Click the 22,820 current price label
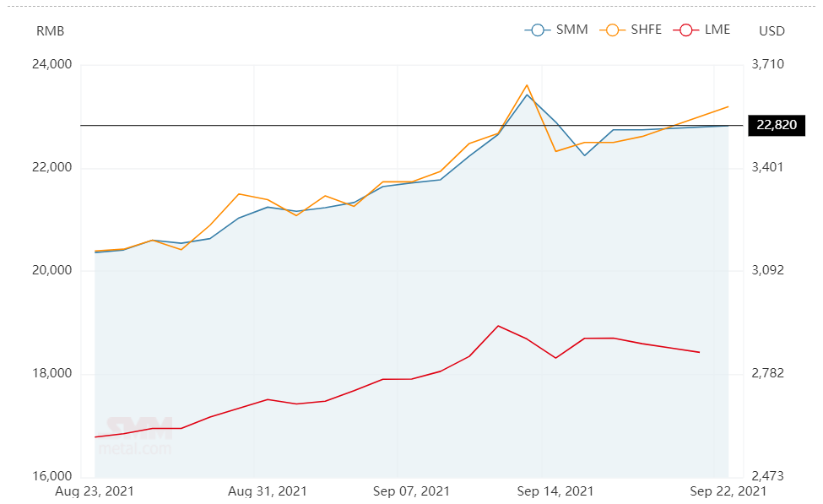Screen dimensions: 823x504 coord(777,125)
